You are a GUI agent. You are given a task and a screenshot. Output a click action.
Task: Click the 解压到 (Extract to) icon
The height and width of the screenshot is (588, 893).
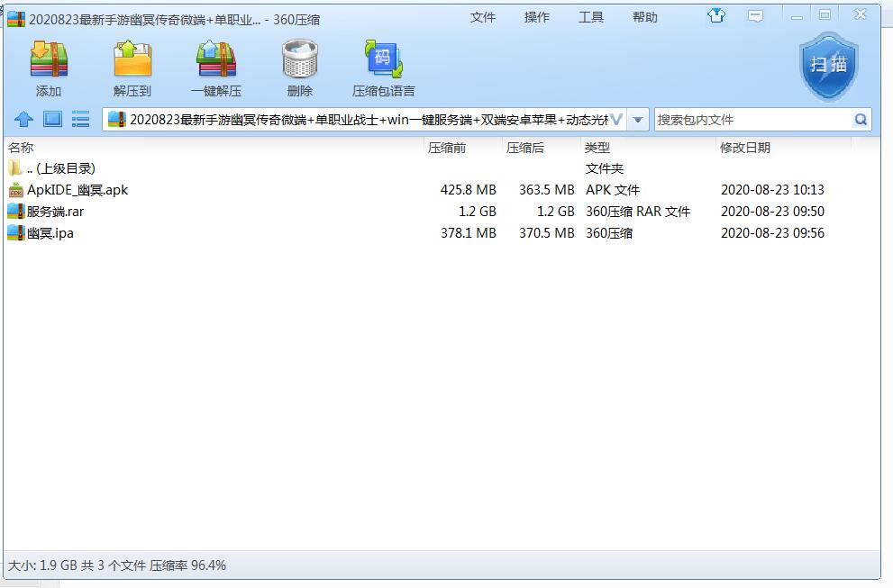click(132, 61)
